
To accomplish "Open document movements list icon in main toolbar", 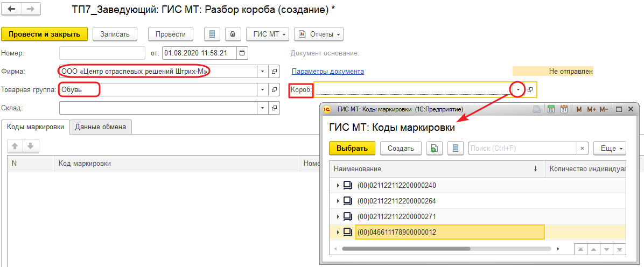I will tap(212, 34).
